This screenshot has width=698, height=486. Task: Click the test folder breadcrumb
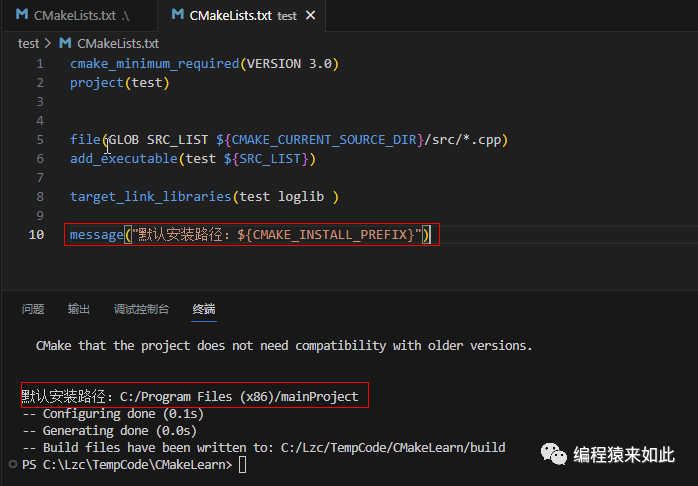click(28, 44)
